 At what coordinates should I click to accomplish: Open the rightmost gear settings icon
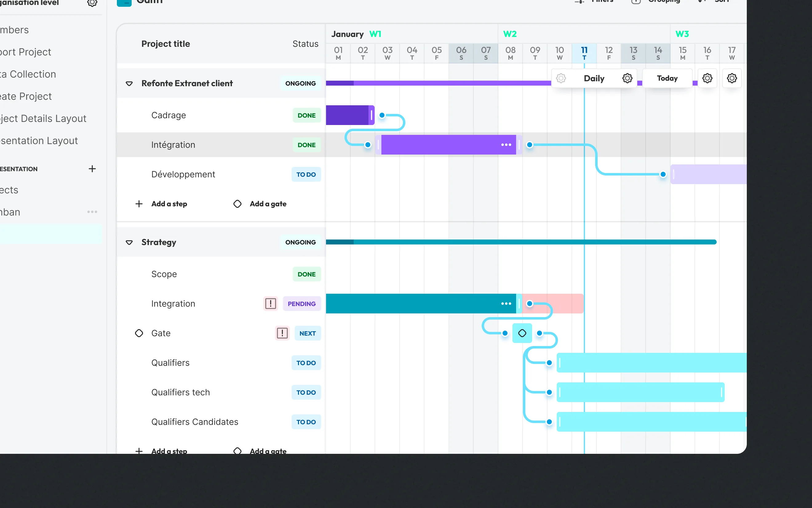pyautogui.click(x=732, y=78)
